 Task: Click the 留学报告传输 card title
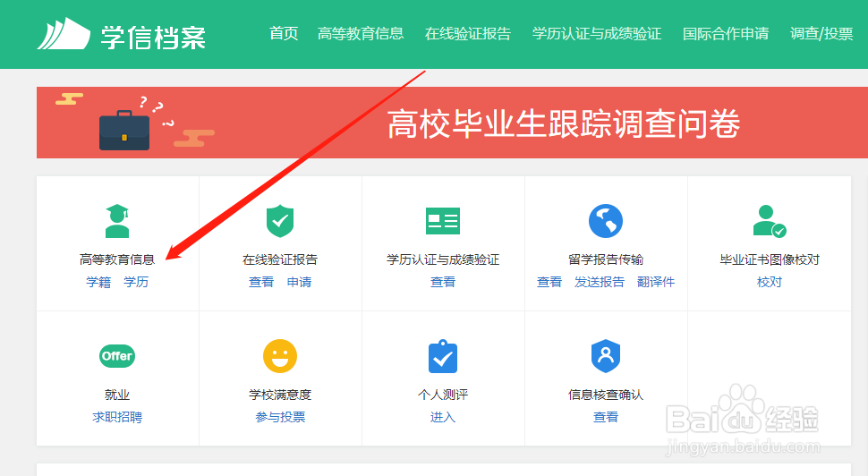click(606, 259)
